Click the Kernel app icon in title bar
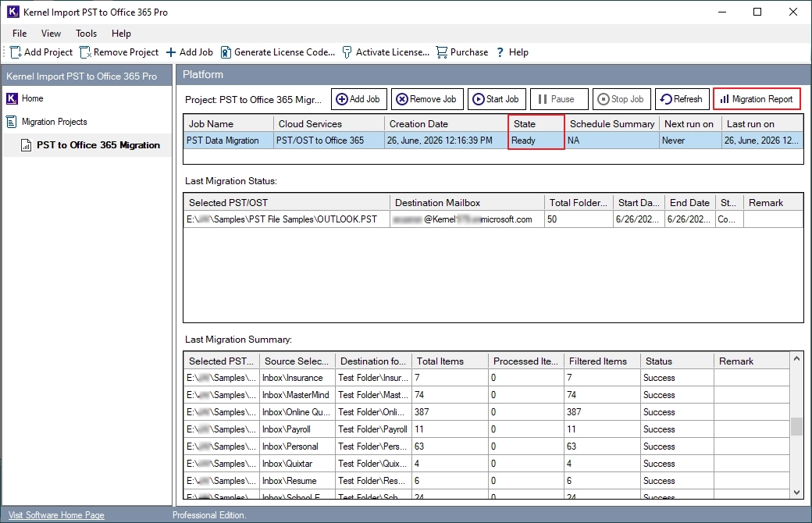The image size is (812, 523). pos(13,12)
